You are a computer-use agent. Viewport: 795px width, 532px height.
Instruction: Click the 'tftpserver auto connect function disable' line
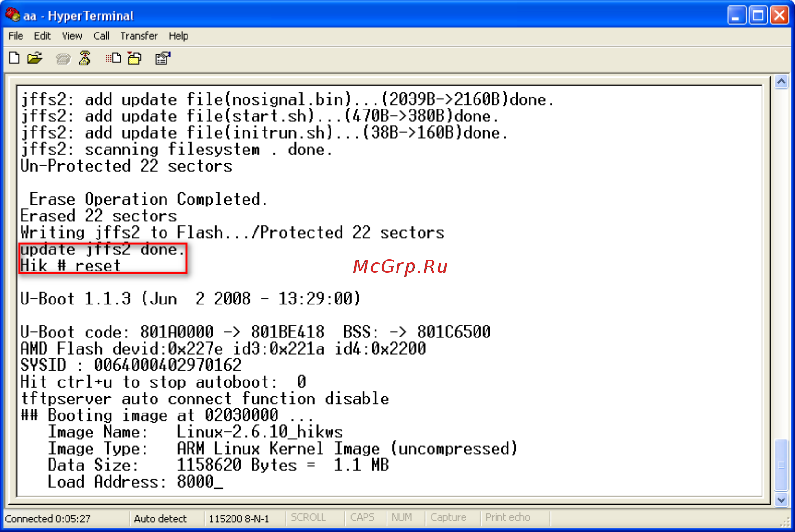[205, 399]
